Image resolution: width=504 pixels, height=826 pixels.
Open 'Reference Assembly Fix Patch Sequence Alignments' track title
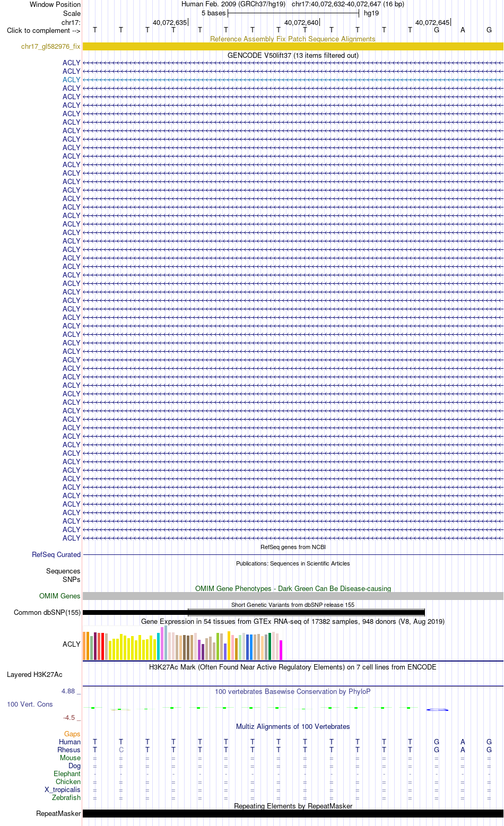tap(293, 39)
